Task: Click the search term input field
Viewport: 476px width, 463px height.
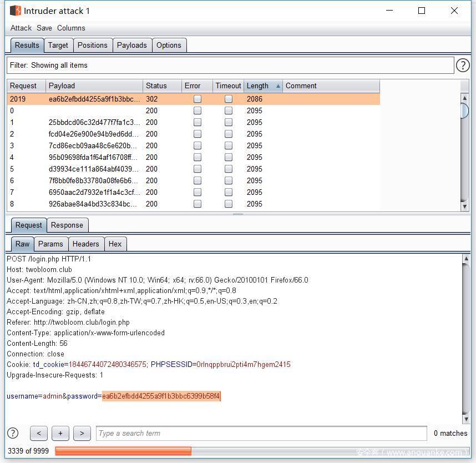Action: click(261, 433)
